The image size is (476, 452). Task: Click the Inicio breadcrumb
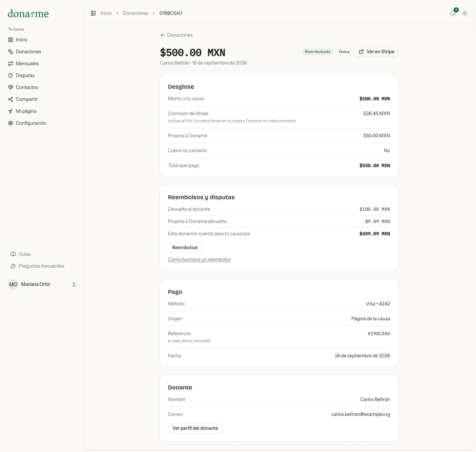point(106,13)
